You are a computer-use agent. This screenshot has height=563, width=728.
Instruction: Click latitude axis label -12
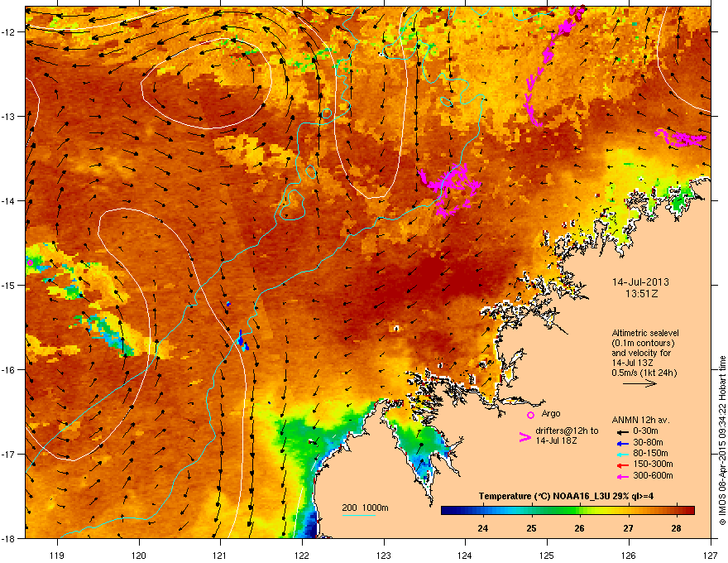(x=8, y=31)
